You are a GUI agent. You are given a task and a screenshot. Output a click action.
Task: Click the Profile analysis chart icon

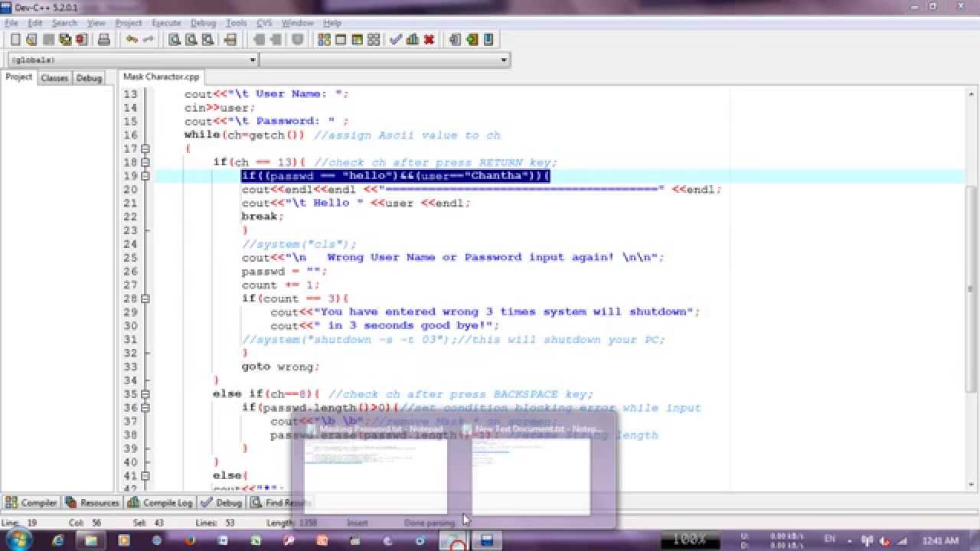pos(413,40)
